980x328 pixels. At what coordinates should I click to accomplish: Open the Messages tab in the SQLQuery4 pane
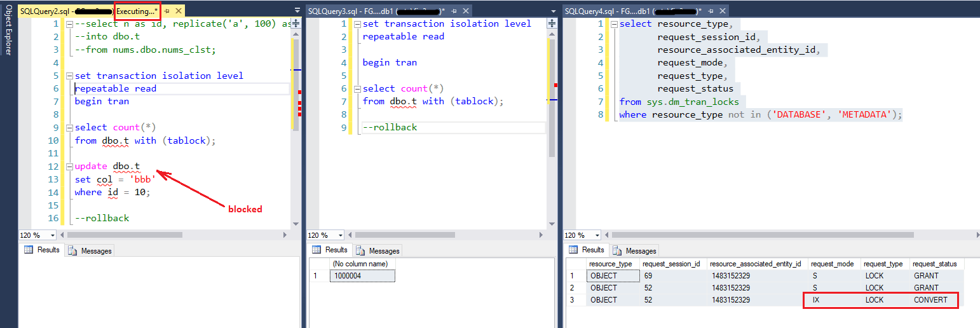pyautogui.click(x=635, y=250)
